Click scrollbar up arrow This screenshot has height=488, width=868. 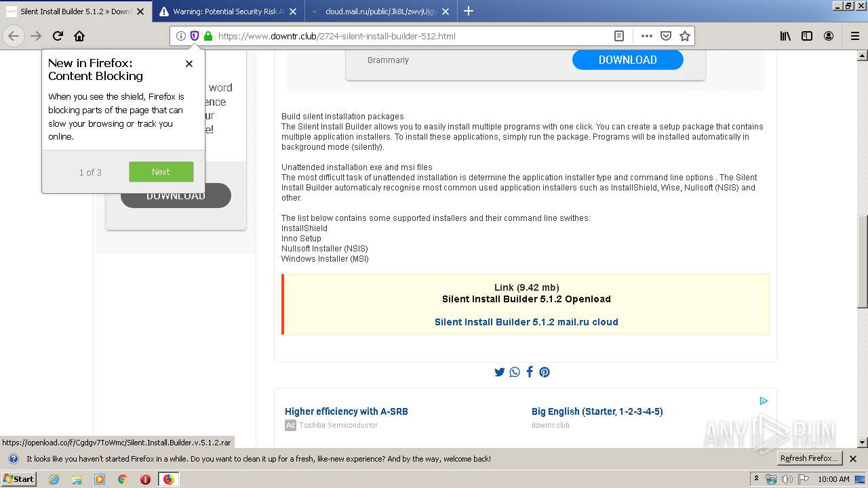863,55
